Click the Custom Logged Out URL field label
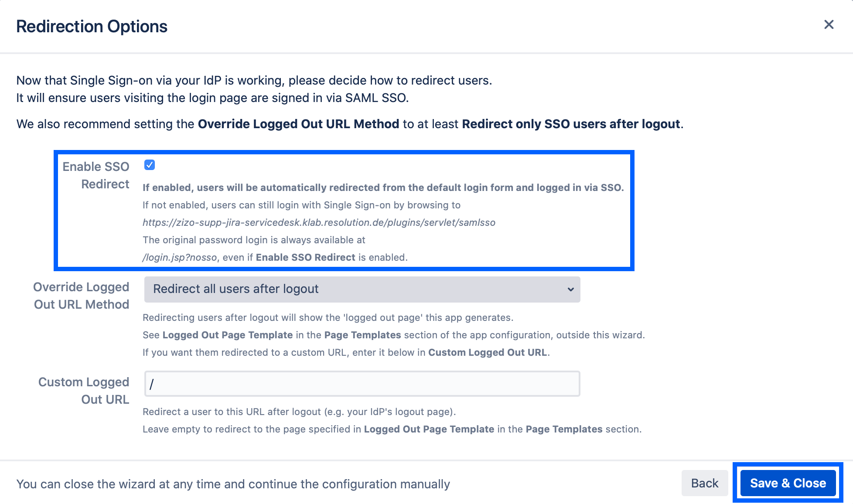The width and height of the screenshot is (853, 504). click(84, 391)
